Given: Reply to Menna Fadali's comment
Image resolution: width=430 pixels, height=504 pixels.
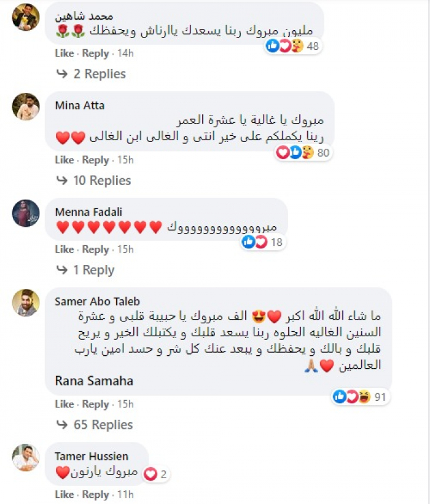Looking at the screenshot, I should [x=95, y=250].
